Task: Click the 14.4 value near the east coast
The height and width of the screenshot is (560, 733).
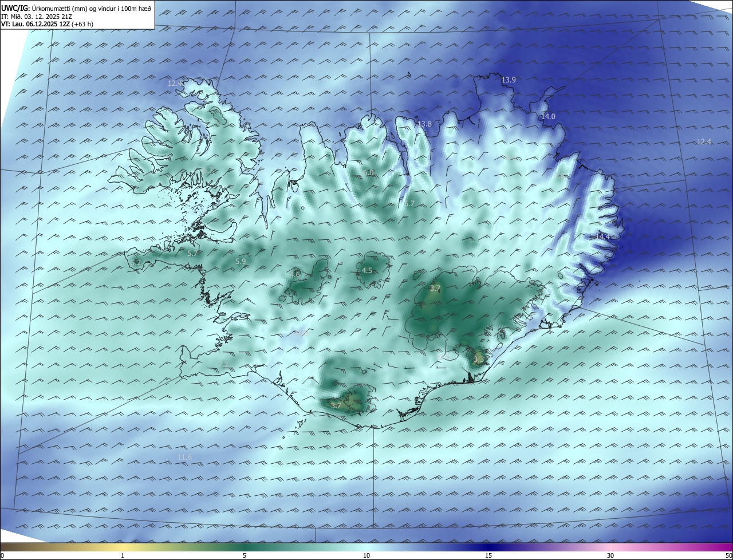Action: [x=603, y=236]
